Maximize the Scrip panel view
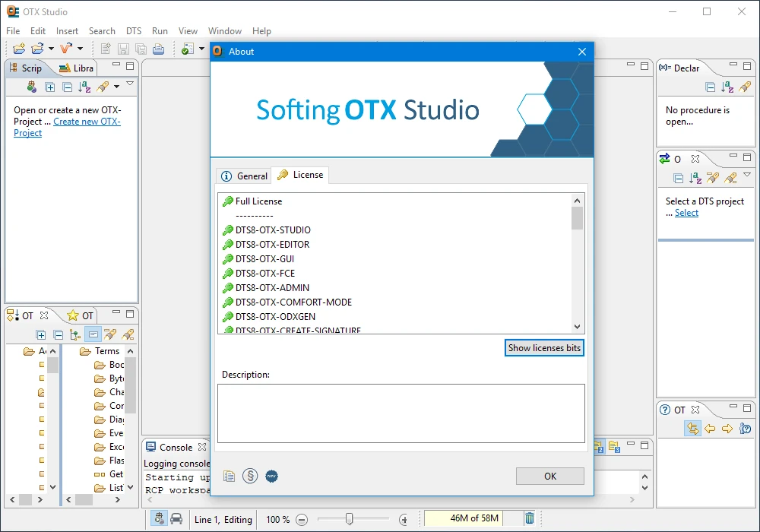The height and width of the screenshot is (532, 760). pyautogui.click(x=130, y=65)
